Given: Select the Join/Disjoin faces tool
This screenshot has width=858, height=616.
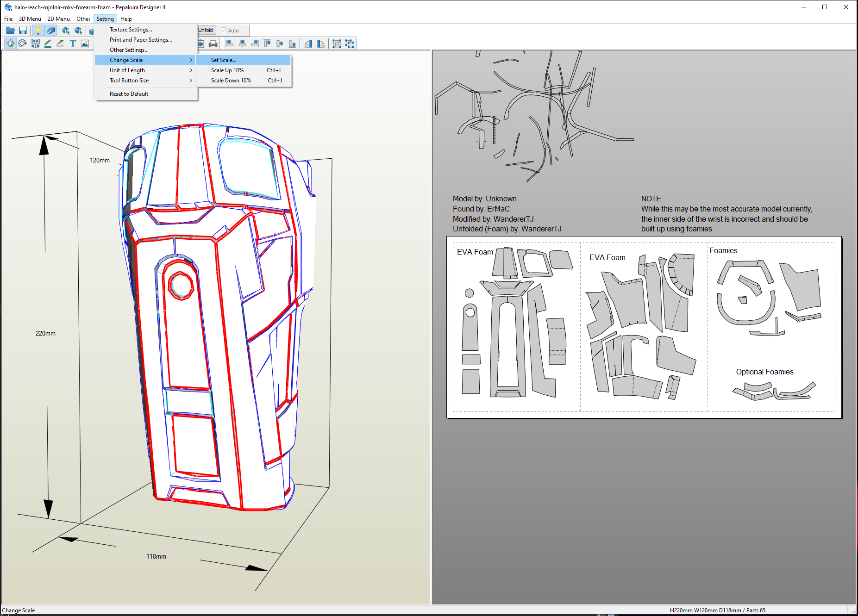Looking at the screenshot, I should [x=35, y=44].
